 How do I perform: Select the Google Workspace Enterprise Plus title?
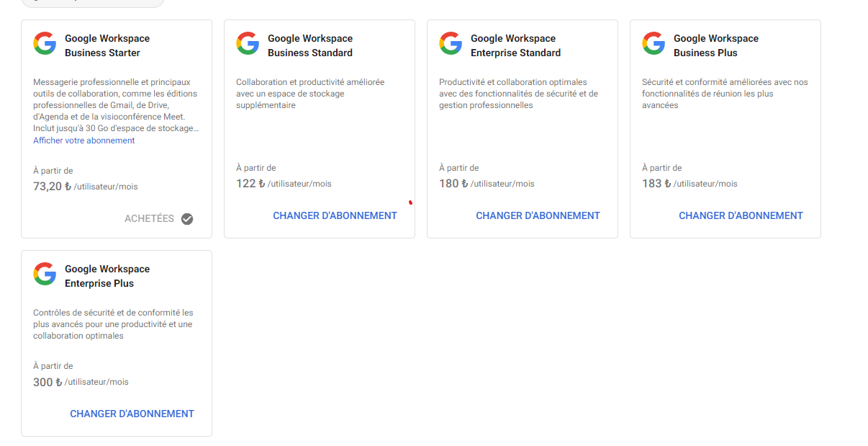[107, 276]
